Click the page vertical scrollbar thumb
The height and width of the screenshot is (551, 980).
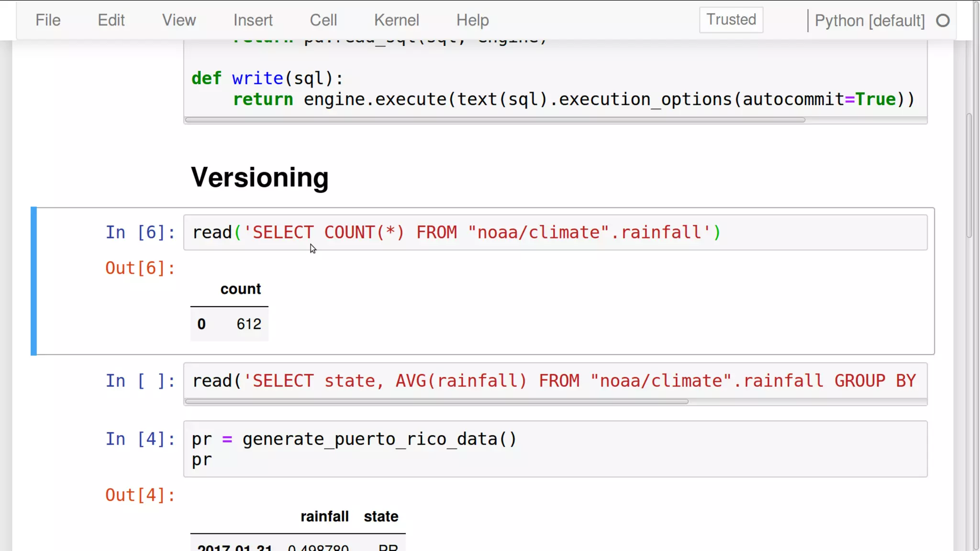pos(969,175)
